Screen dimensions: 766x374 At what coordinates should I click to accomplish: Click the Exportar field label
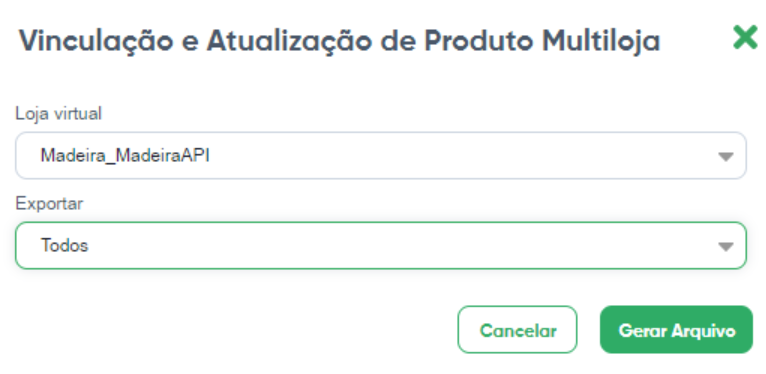(x=49, y=204)
